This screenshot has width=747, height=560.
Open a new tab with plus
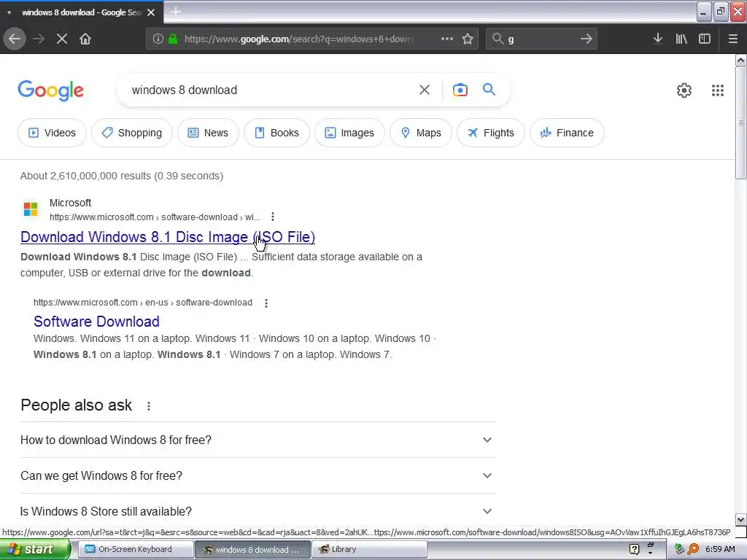(176, 12)
